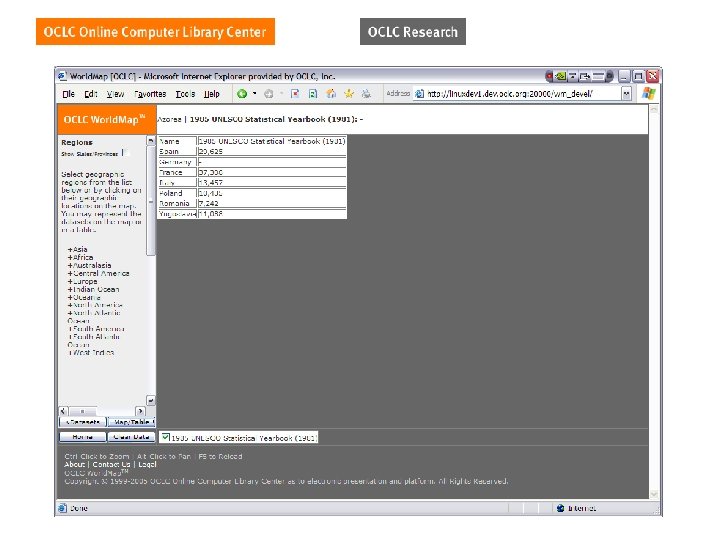Click the Clear Data button
Viewport: 720px width, 540px height.
[x=131, y=437]
